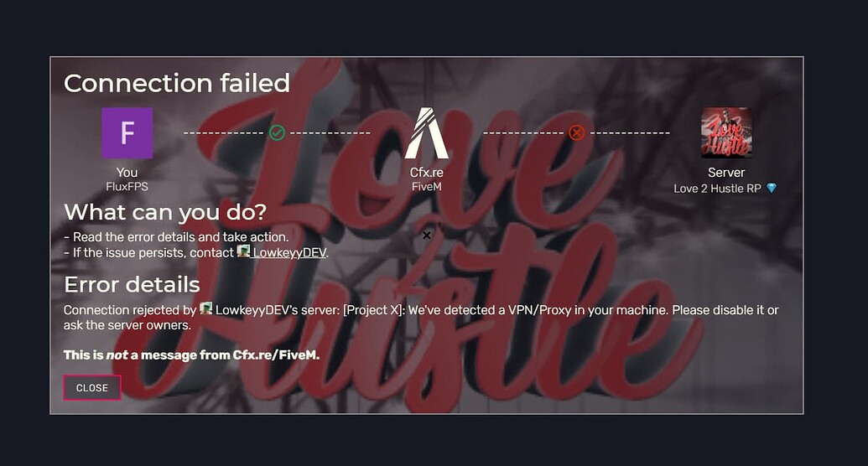This screenshot has width=868, height=466.
Task: Click the Server label under the thumbnail
Action: point(726,172)
